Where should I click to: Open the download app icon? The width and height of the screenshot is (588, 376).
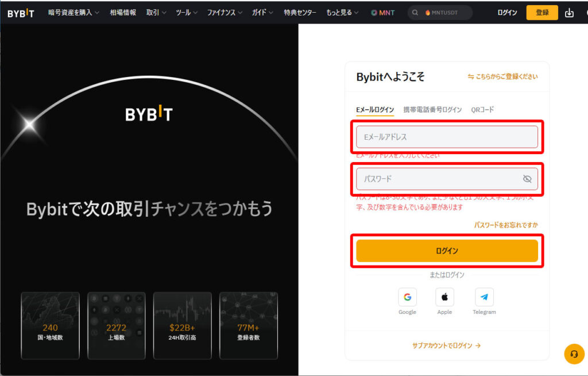coord(569,13)
